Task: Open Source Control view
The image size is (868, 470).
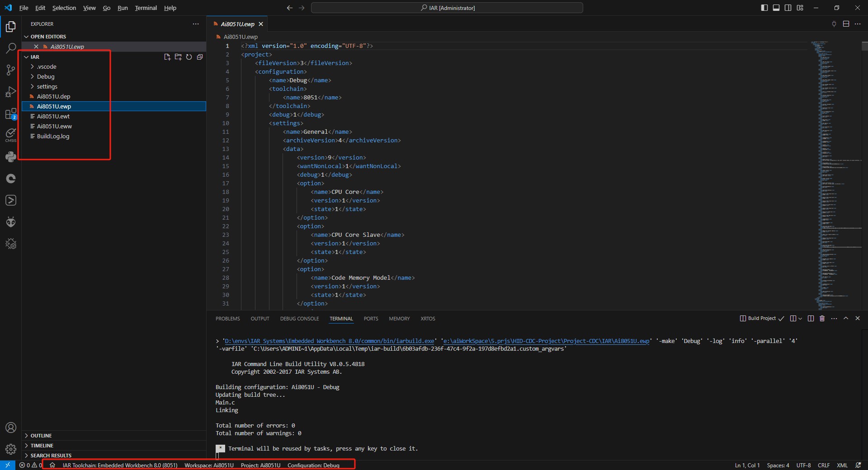Action: 11,70
